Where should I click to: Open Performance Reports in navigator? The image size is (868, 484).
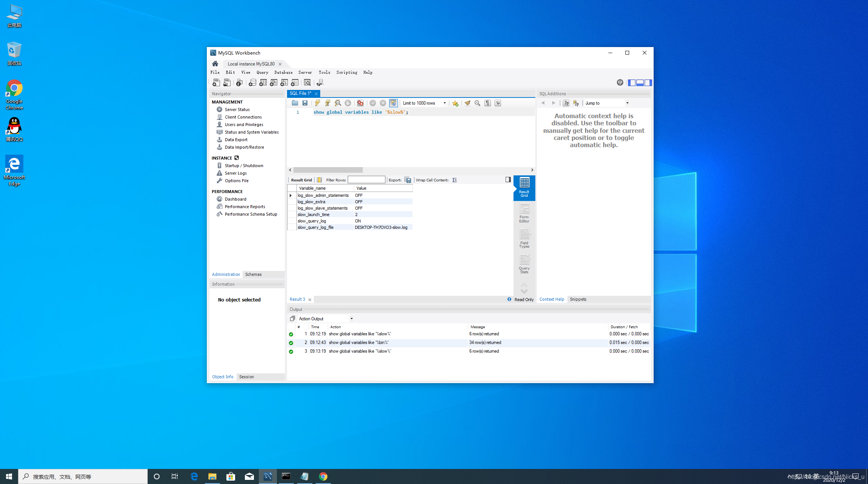pos(245,207)
